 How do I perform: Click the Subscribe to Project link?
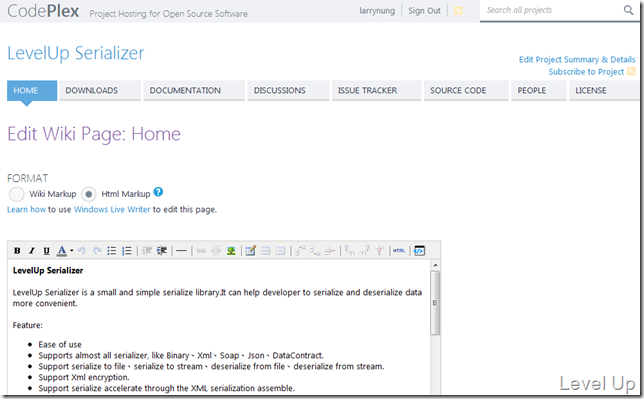pos(586,72)
